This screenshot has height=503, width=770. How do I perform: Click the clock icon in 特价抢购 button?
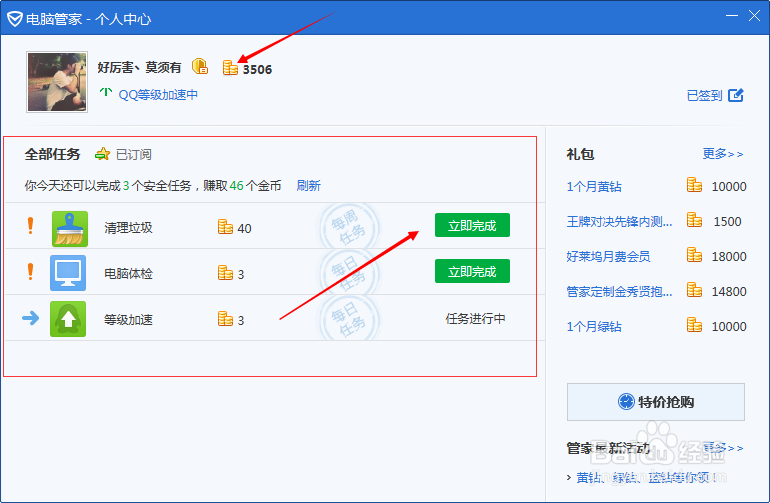[626, 402]
